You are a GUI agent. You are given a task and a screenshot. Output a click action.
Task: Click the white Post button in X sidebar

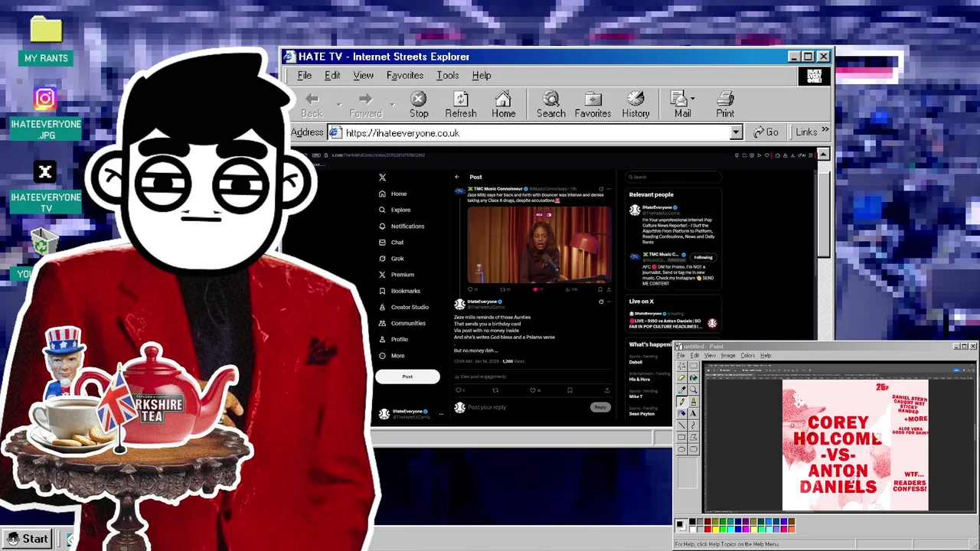point(407,377)
